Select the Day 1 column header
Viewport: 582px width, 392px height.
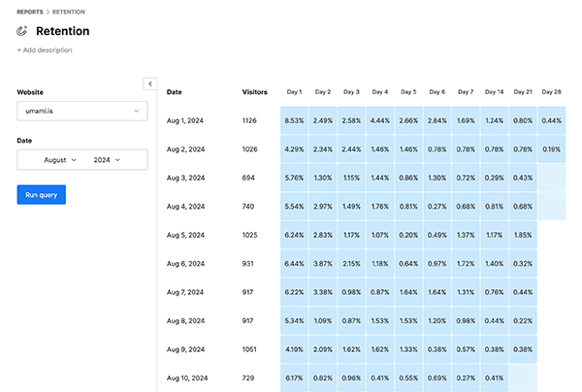pyautogui.click(x=294, y=92)
